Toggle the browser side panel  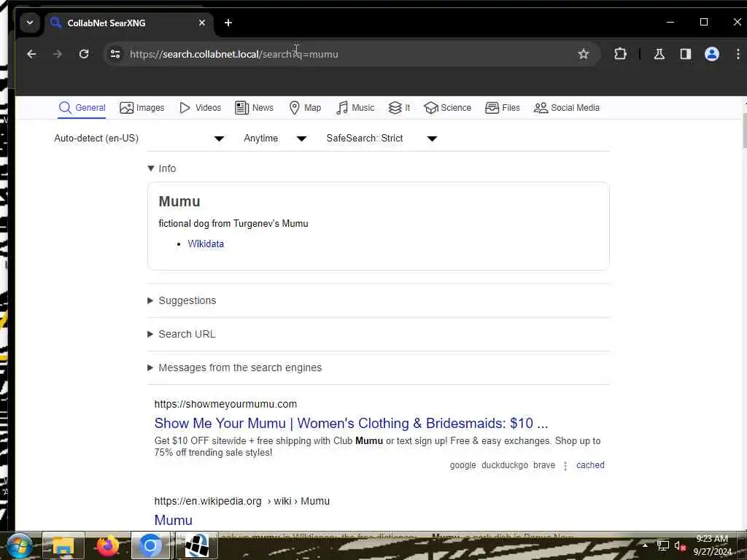pyautogui.click(x=686, y=54)
